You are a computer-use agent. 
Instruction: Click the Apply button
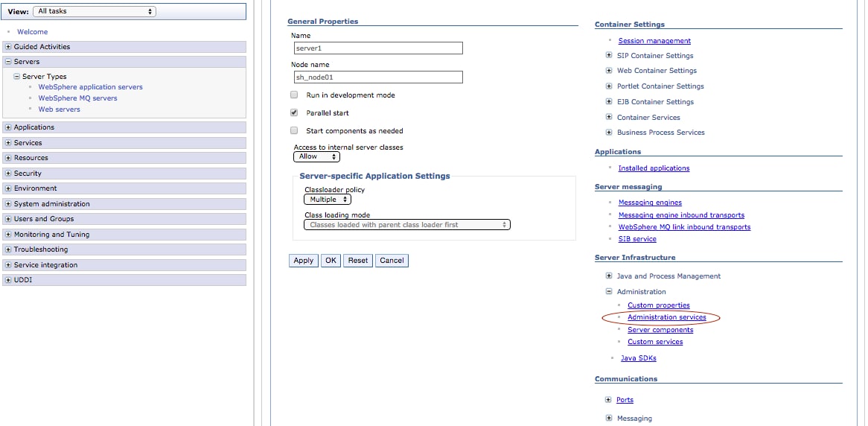pyautogui.click(x=303, y=261)
